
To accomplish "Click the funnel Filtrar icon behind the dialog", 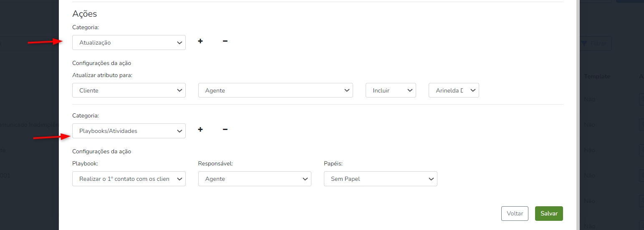I will coord(584,44).
